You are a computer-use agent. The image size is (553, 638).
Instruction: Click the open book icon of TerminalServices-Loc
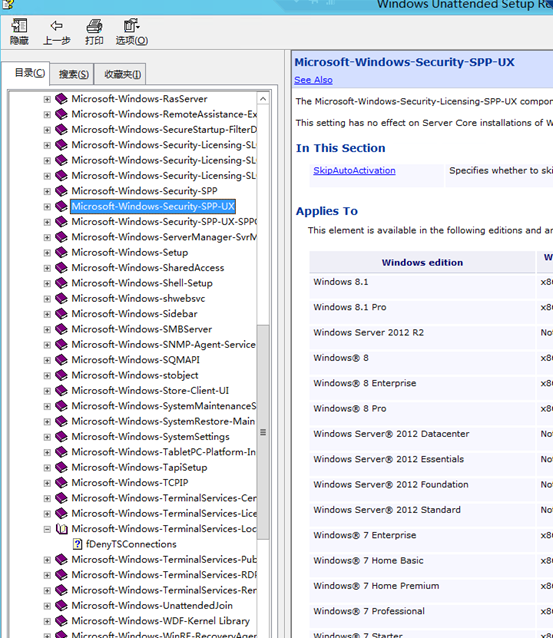pyautogui.click(x=61, y=529)
